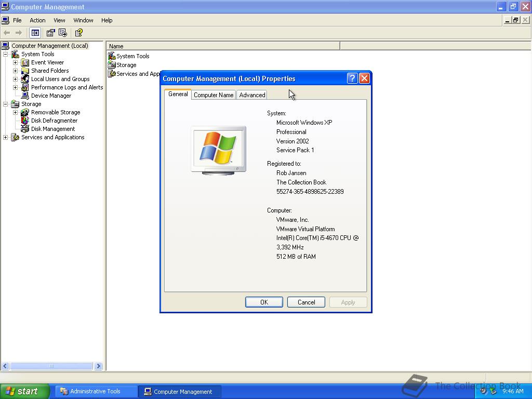Expand the Services and Applications node
Screen dimensions: 532x399
[5, 137]
